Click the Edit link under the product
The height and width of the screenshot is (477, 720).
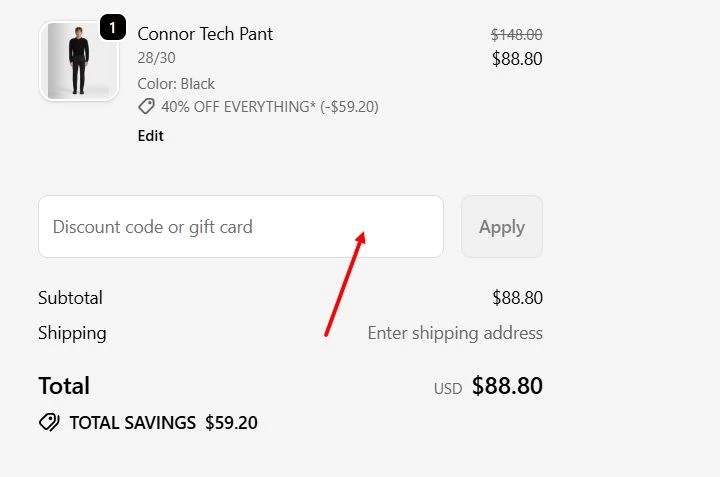click(151, 136)
